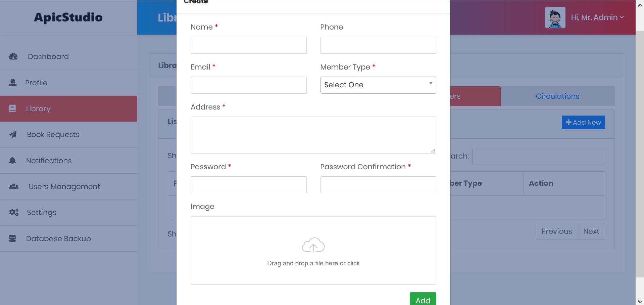Click the page's vertical scrollbar
The height and width of the screenshot is (305, 644).
click(x=640, y=151)
